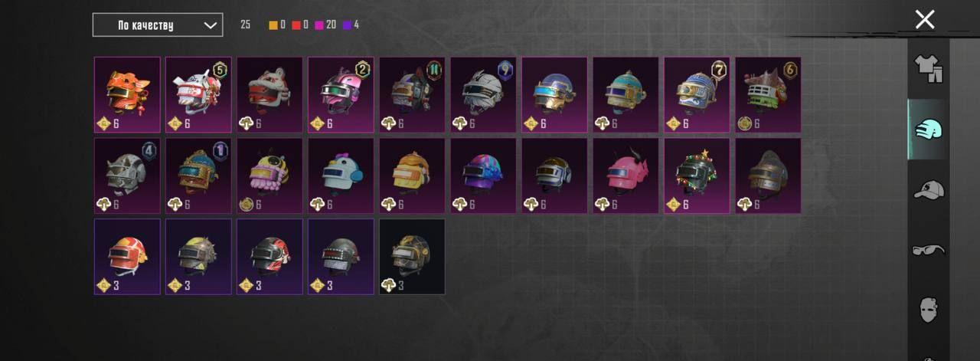Expand sort options via chevron arrow
This screenshot has height=361, width=980.
pyautogui.click(x=210, y=25)
